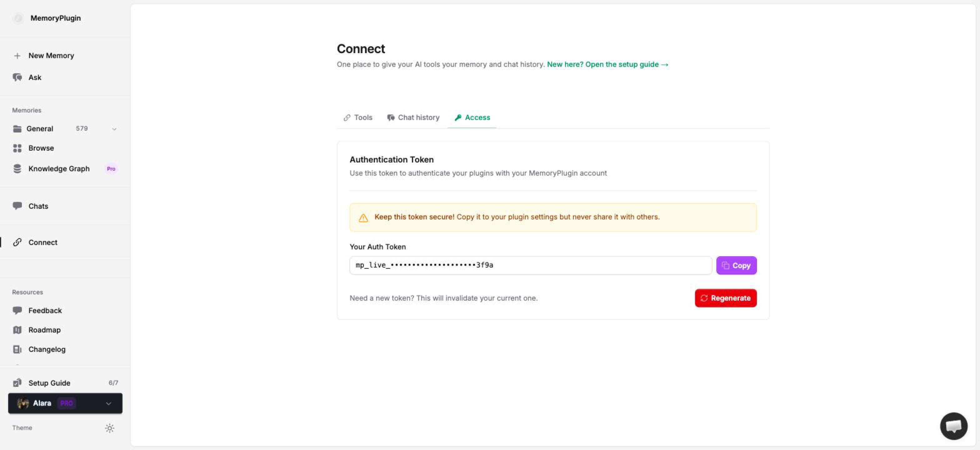
Task: Click the Setup Guide 6/7 progress count
Action: click(113, 383)
